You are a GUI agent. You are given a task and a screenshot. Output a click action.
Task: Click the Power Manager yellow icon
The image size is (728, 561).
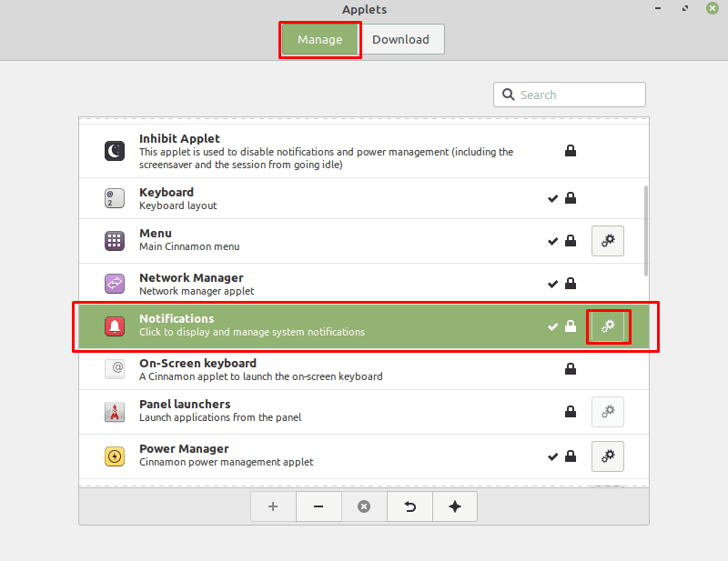pos(115,456)
